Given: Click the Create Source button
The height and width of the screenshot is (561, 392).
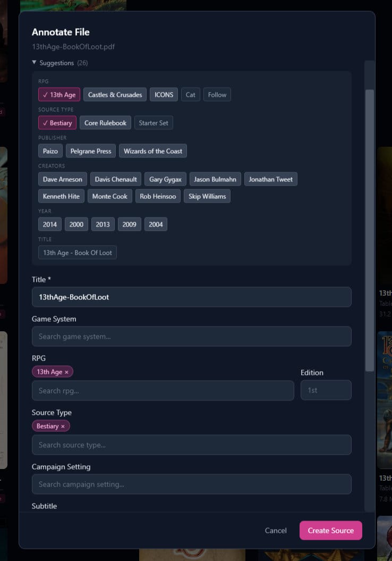Looking at the screenshot, I should pos(330,530).
